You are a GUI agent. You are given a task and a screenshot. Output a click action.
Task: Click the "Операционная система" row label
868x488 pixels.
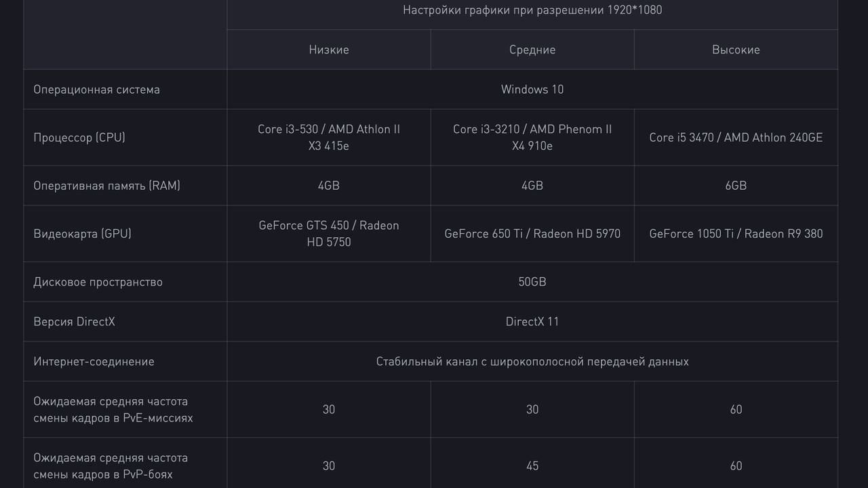(97, 89)
